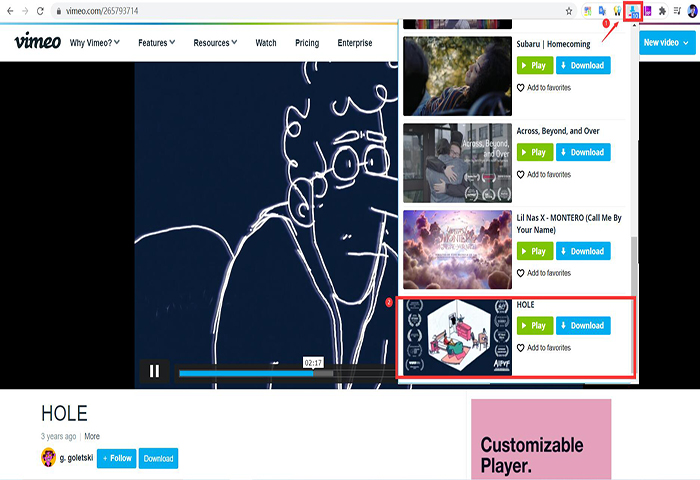
Task: Open the Chrome profile avatar
Action: pyautogui.click(x=692, y=11)
